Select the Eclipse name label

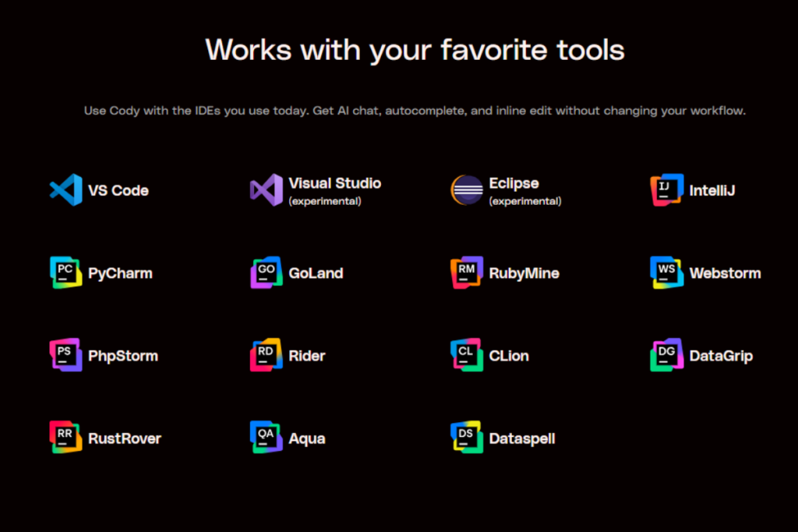[514, 183]
